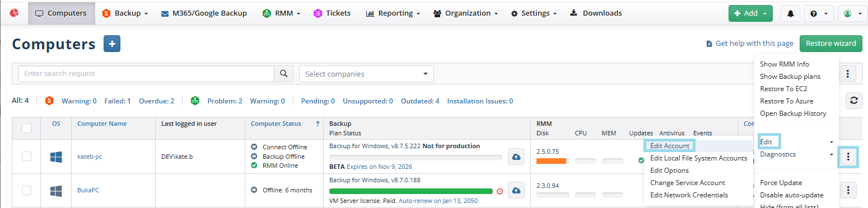Click the blue plus button beside Computers
The width and height of the screenshot is (868, 208).
pos(112,44)
